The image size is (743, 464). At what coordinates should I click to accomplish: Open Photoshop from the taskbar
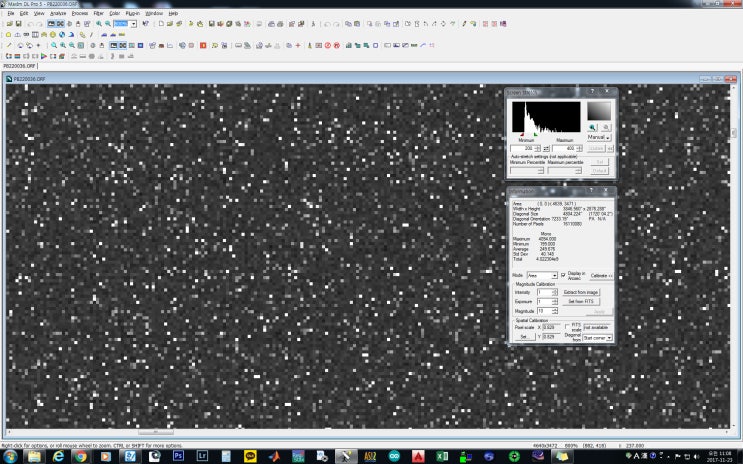(x=178, y=456)
